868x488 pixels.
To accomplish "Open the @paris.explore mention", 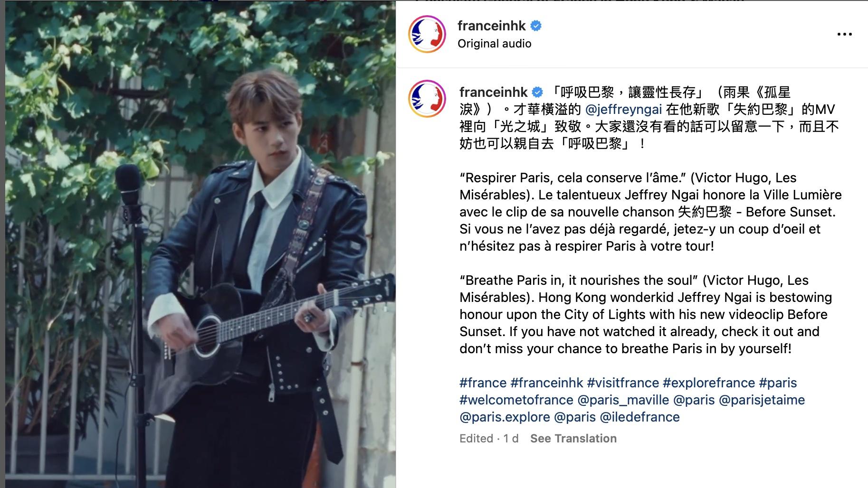I will coord(505,417).
